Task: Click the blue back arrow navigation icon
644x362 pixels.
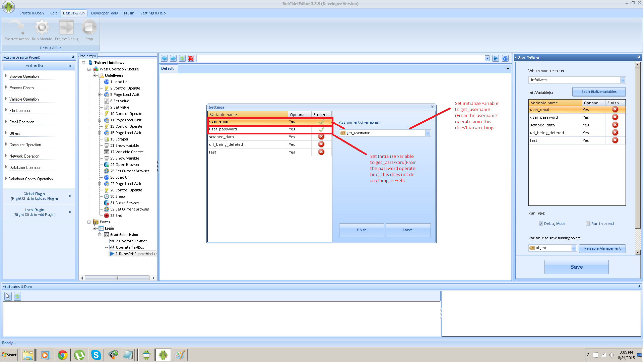Action: [164, 58]
